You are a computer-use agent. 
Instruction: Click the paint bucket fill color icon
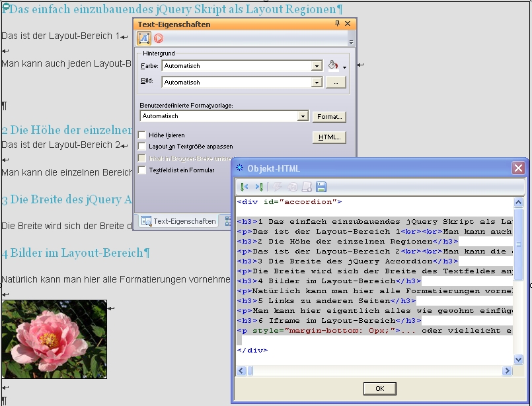334,65
